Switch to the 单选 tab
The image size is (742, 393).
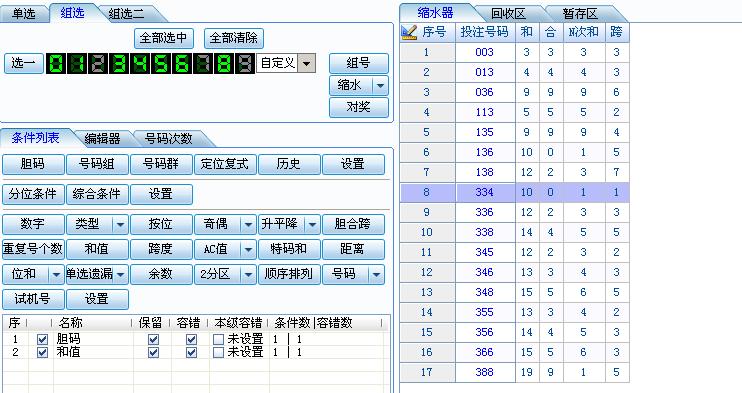23,13
